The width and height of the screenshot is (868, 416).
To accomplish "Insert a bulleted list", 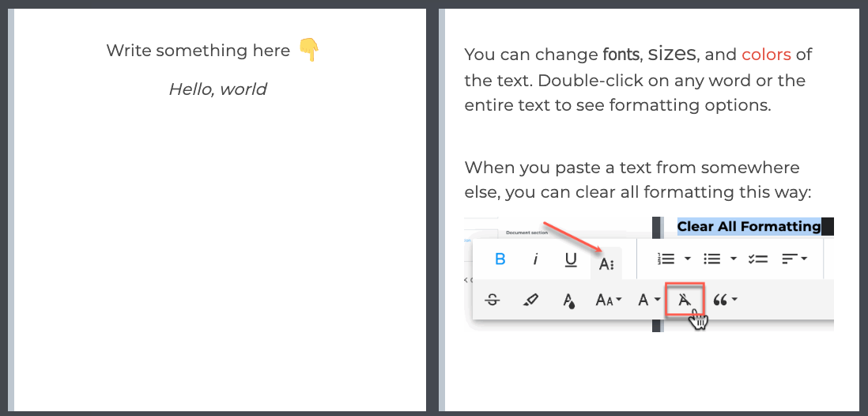I will [x=711, y=259].
